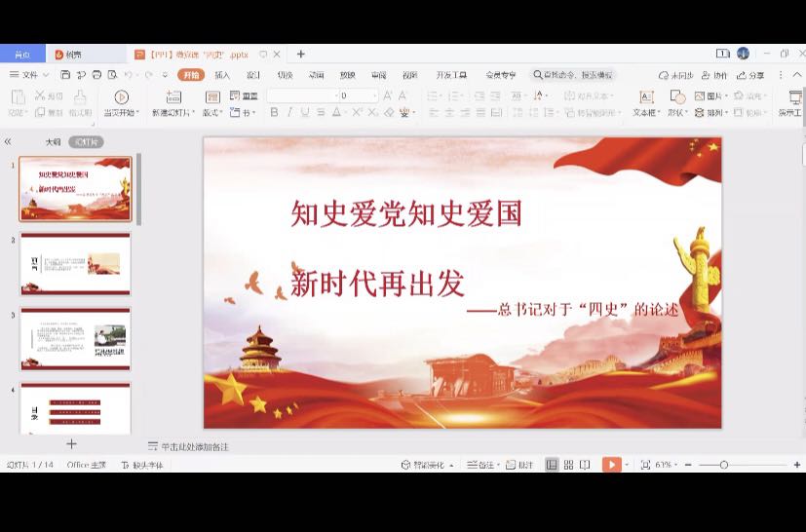Click the zoom slider handle in the status bar
The image size is (806, 532).
[723, 465]
